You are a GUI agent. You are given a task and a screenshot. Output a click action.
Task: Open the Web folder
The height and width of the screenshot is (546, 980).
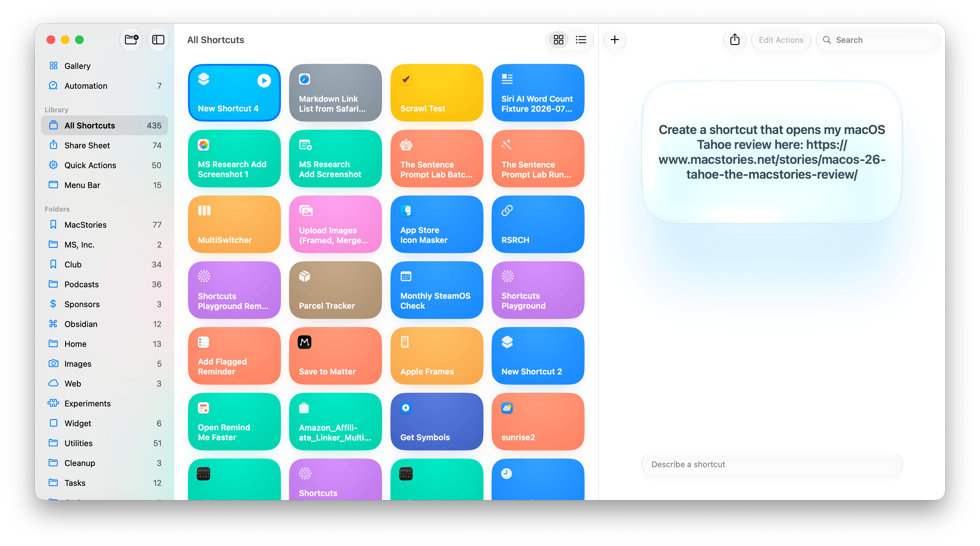coord(104,383)
